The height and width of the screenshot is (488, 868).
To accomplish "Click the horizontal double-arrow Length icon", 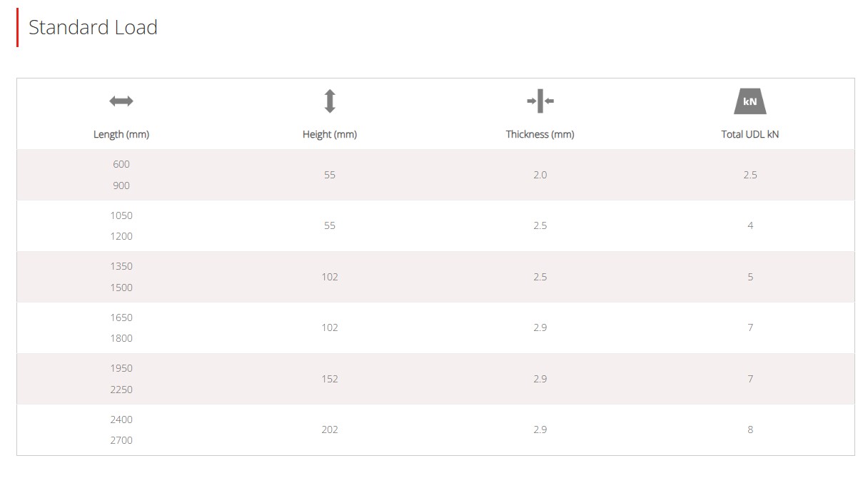I will pos(121,101).
